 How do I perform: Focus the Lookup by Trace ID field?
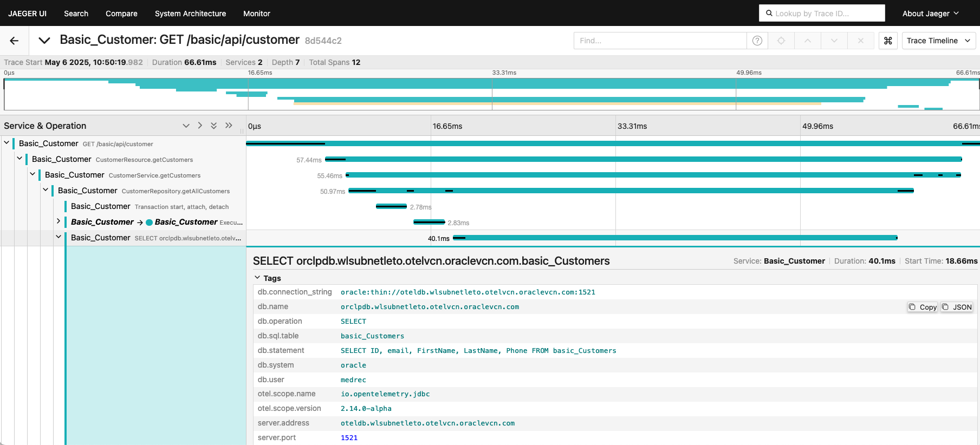822,14
